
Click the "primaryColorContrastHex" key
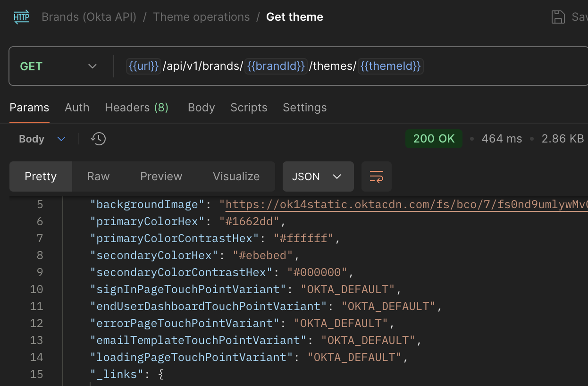pyautogui.click(x=175, y=238)
